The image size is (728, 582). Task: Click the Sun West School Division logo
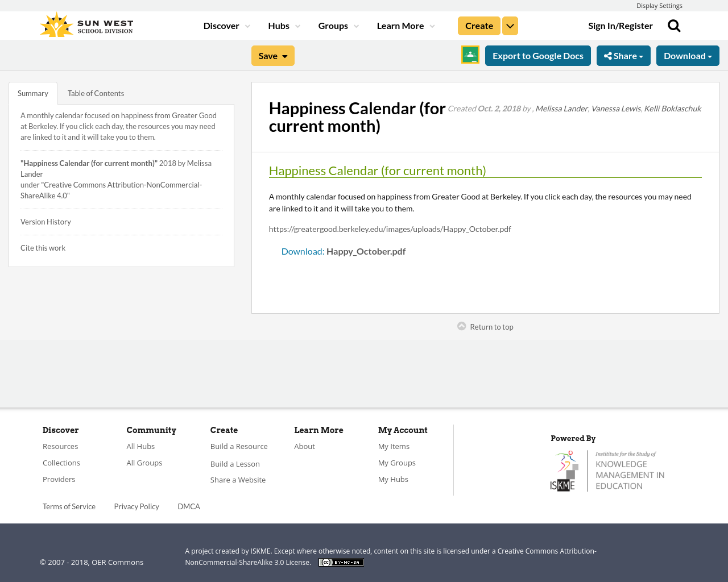[x=85, y=23]
